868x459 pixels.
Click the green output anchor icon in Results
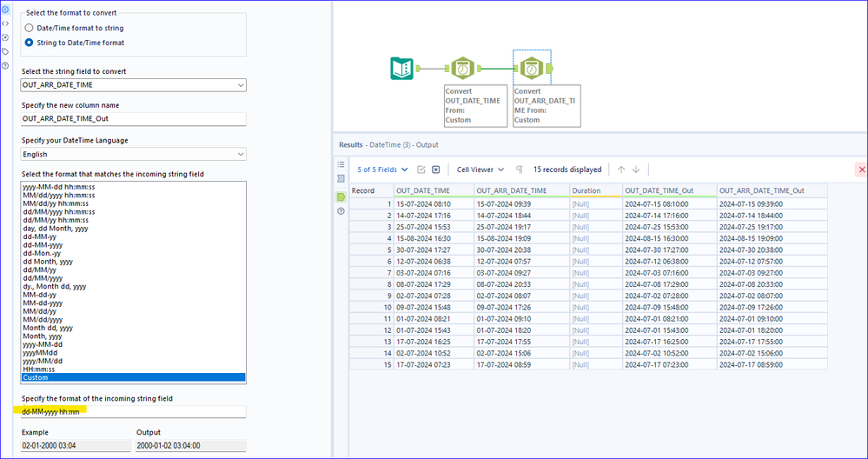pyautogui.click(x=341, y=196)
